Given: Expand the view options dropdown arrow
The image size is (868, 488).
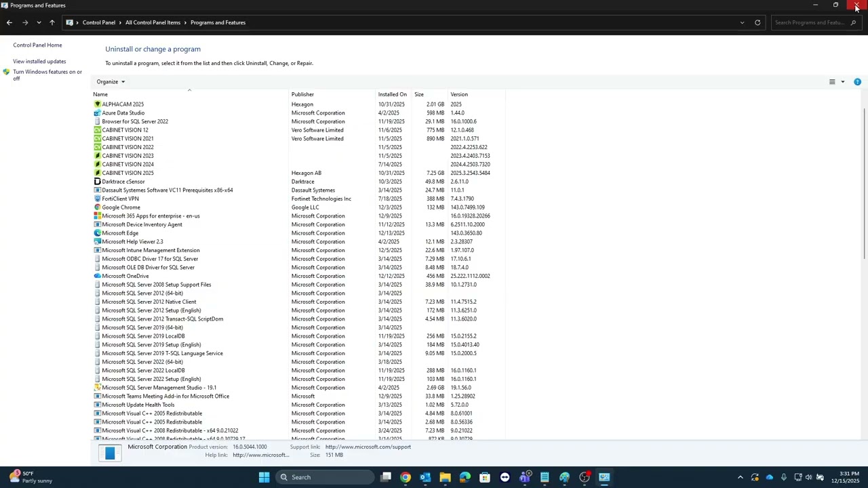Looking at the screenshot, I should click(843, 82).
